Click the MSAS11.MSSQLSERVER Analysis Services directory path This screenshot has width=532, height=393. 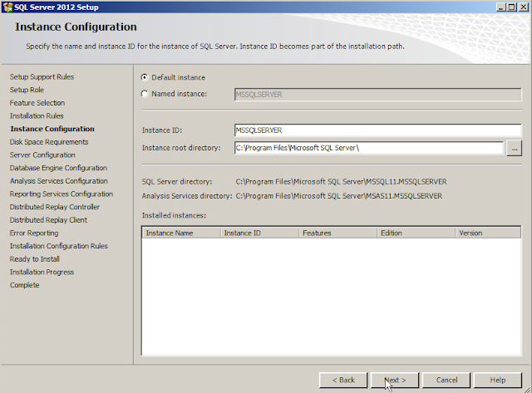pos(339,196)
